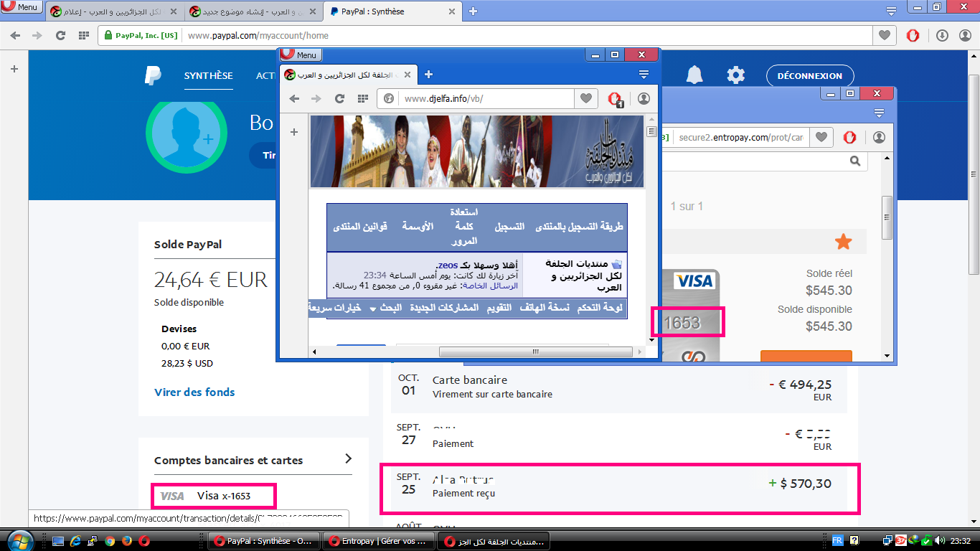Open the ad blocker shield in PayPal window
Screen dimensions: 980x551
click(913, 35)
